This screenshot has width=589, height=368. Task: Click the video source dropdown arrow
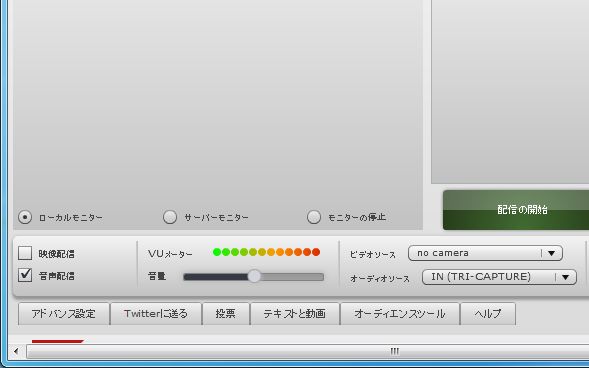[551, 253]
